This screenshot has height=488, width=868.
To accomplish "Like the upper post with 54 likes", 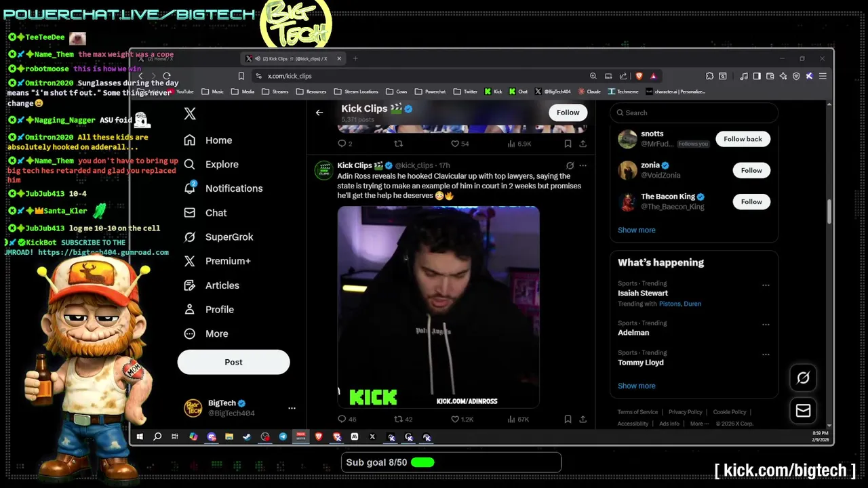I will tap(460, 144).
